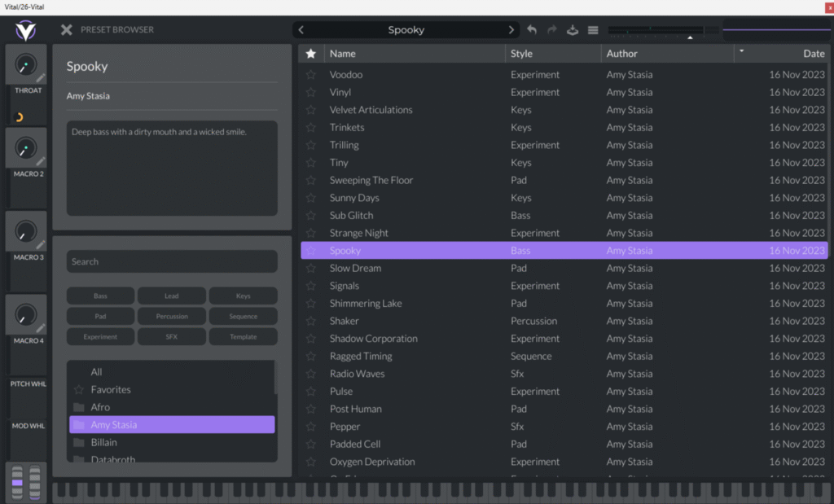Sort presets by favorites star header
834x504 pixels.
pos(311,53)
